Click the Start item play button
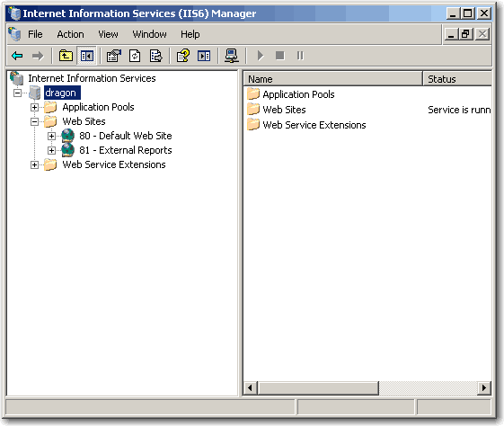This screenshot has width=504, height=426. [261, 56]
